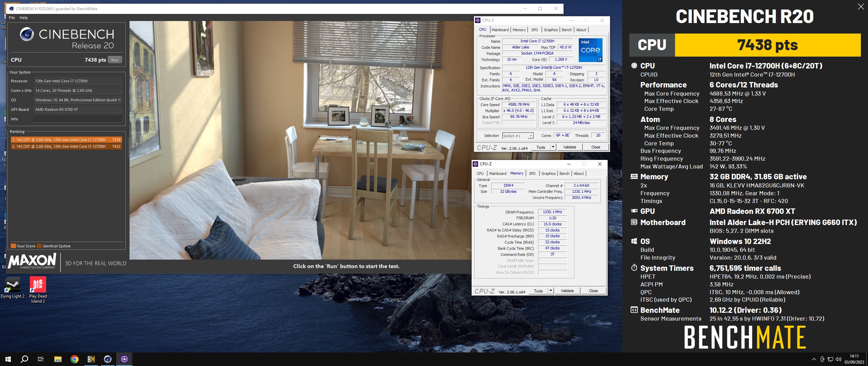Close the BenchMate result overlay
868x366 pixels.
pyautogui.click(x=861, y=7)
